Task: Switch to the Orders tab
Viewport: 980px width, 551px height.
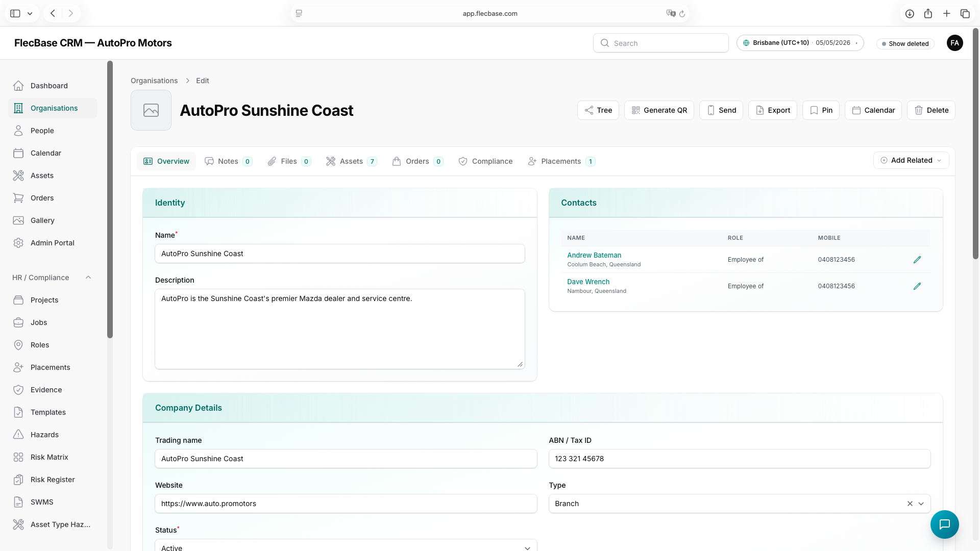Action: point(417,161)
